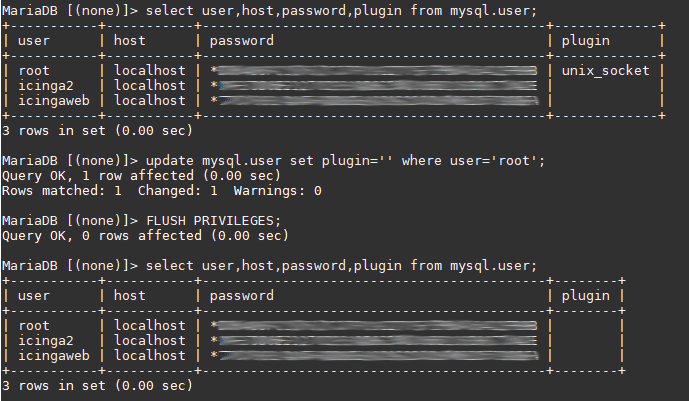Click the second select user,host query line

[269, 266]
